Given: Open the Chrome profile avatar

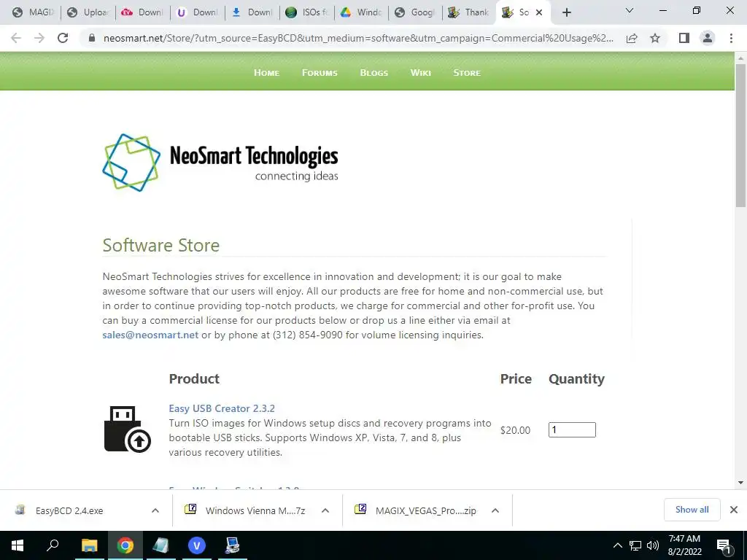Looking at the screenshot, I should (x=708, y=38).
